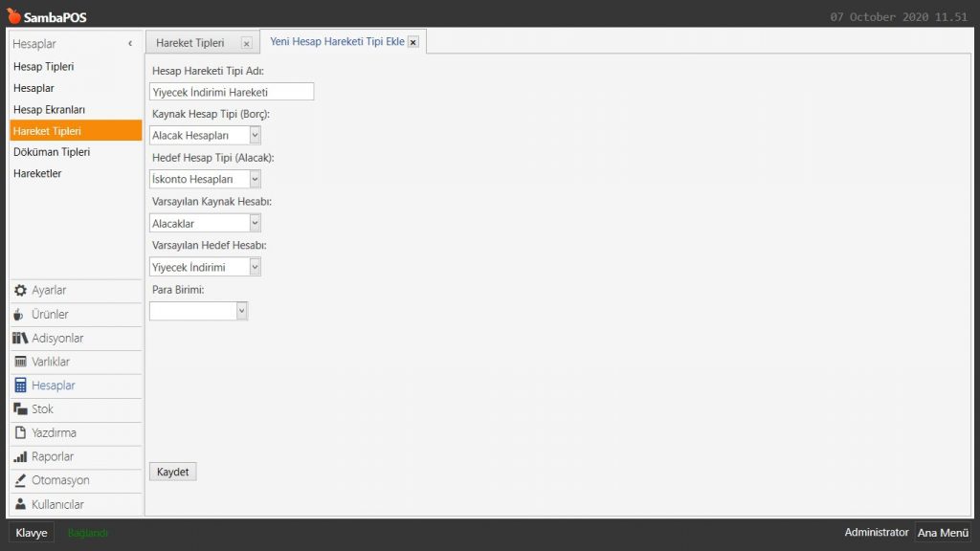Click the Yazdırma page icon
Image resolution: width=980 pixels, height=551 pixels.
pos(20,433)
